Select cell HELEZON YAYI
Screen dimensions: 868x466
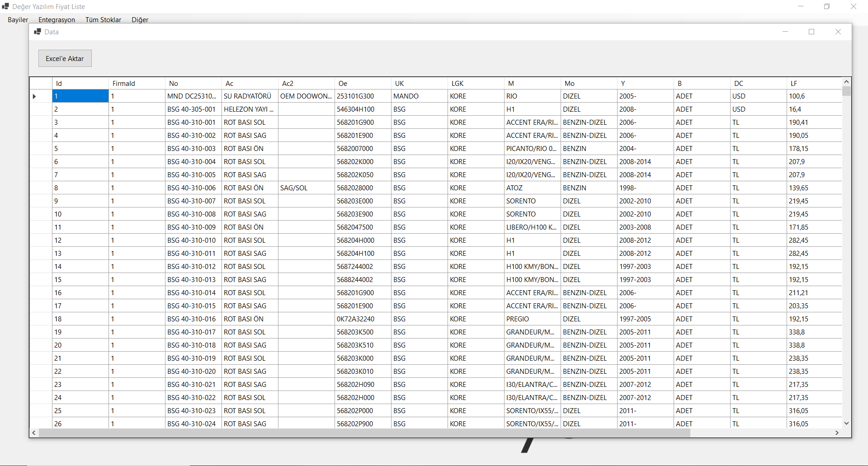pos(250,109)
